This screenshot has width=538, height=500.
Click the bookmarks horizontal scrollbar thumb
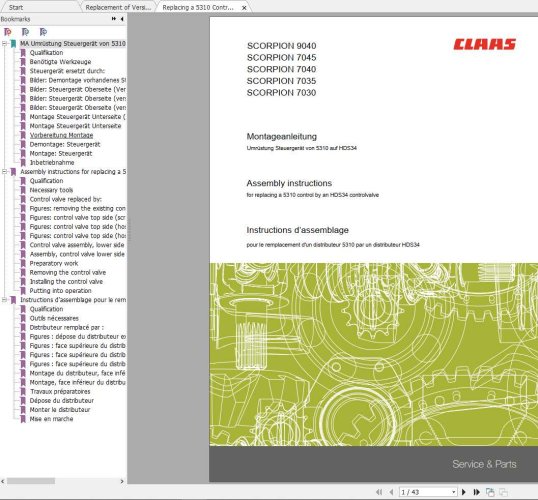point(31,481)
